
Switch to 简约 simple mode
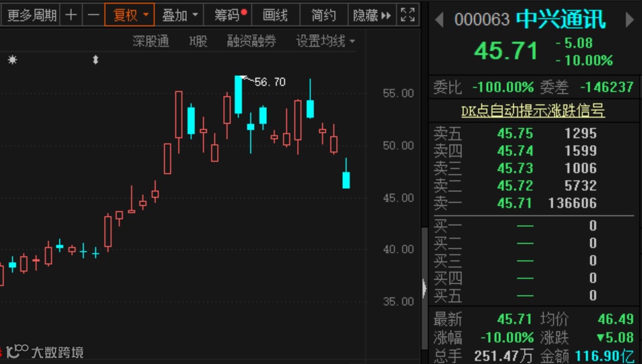324,15
